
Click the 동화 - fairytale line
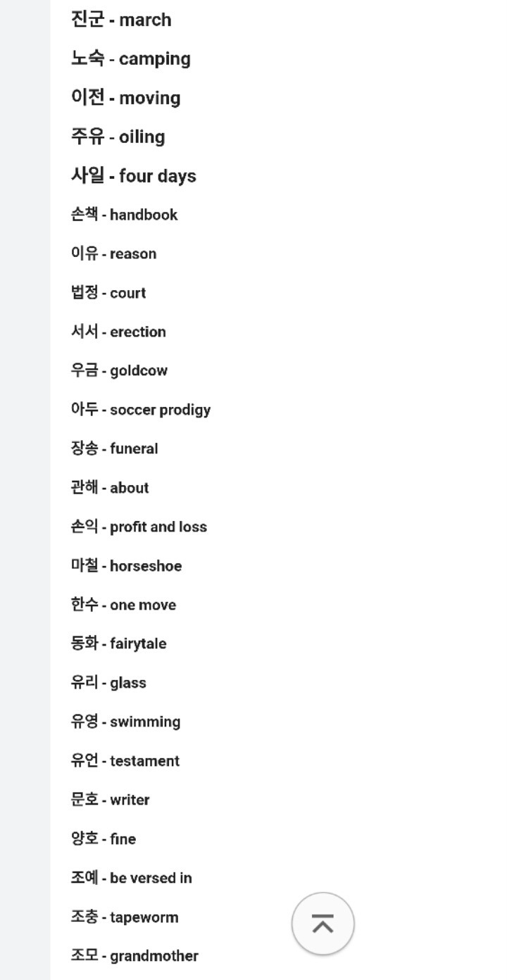[118, 643]
